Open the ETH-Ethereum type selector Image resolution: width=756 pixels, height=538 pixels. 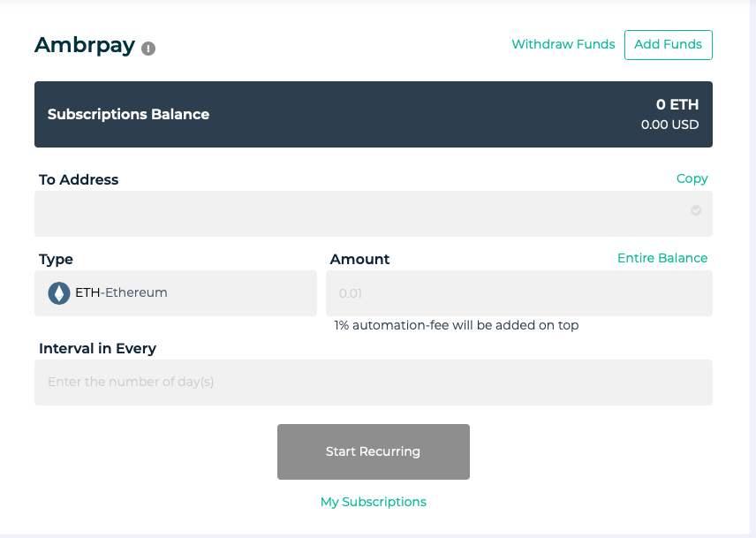pyautogui.click(x=176, y=293)
